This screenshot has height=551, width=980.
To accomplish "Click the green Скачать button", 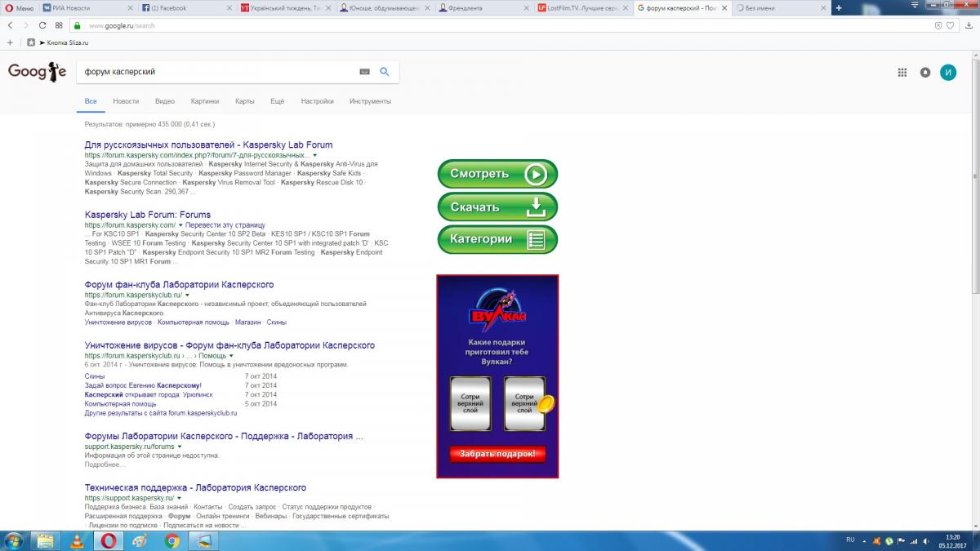I will coord(497,207).
